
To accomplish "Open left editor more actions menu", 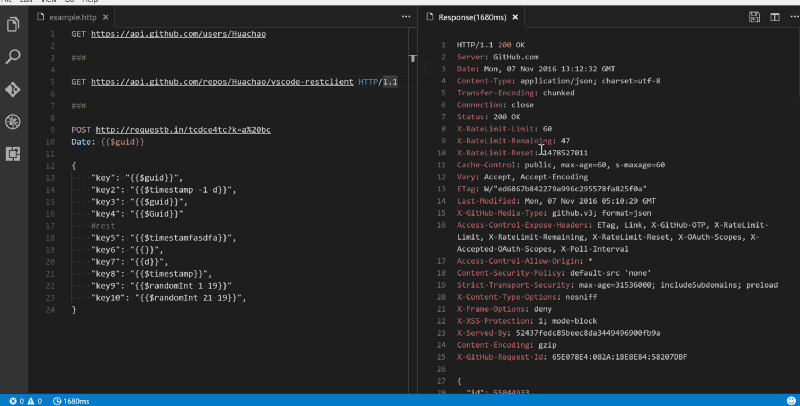I will (x=406, y=17).
